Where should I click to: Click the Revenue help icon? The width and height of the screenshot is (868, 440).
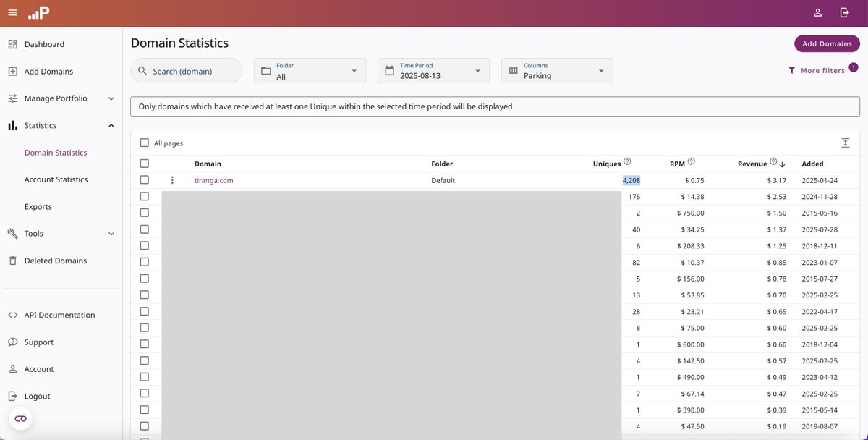coord(773,162)
